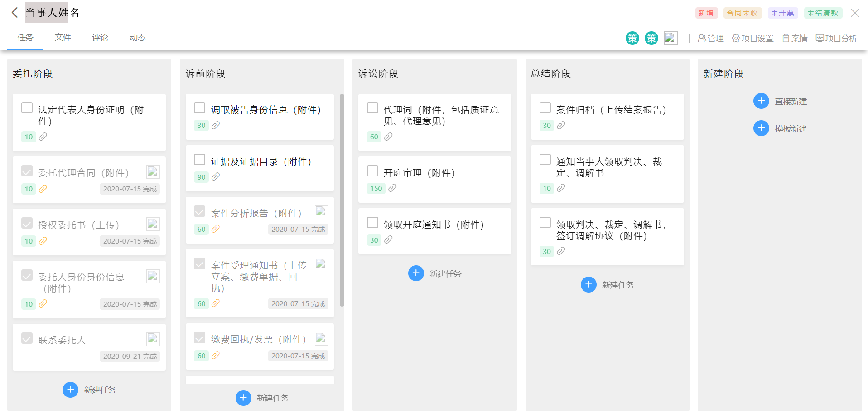Click the 总结阶段 column header
This screenshot has width=868, height=420.
pyautogui.click(x=608, y=73)
